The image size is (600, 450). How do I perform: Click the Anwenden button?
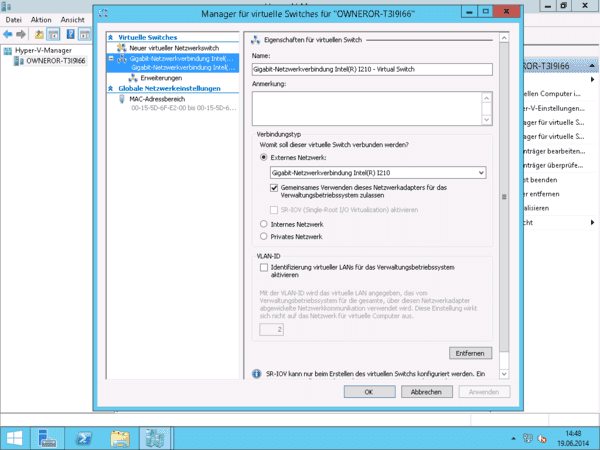click(484, 392)
